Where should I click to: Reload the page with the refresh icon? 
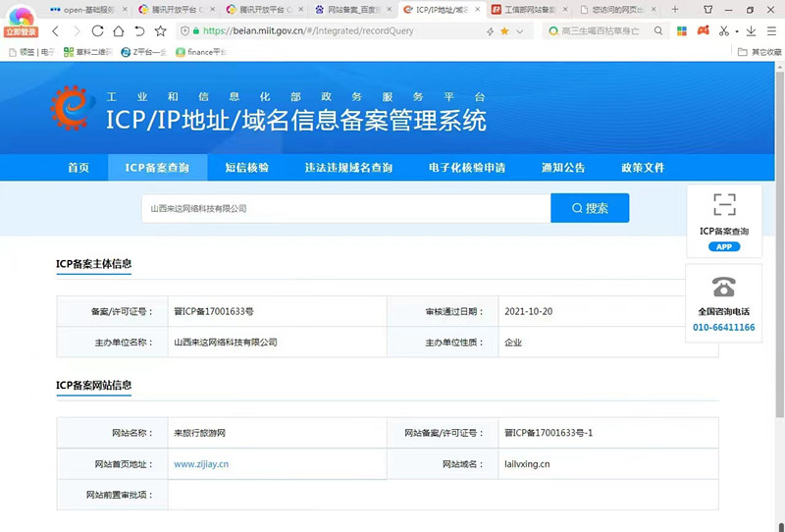[97, 31]
